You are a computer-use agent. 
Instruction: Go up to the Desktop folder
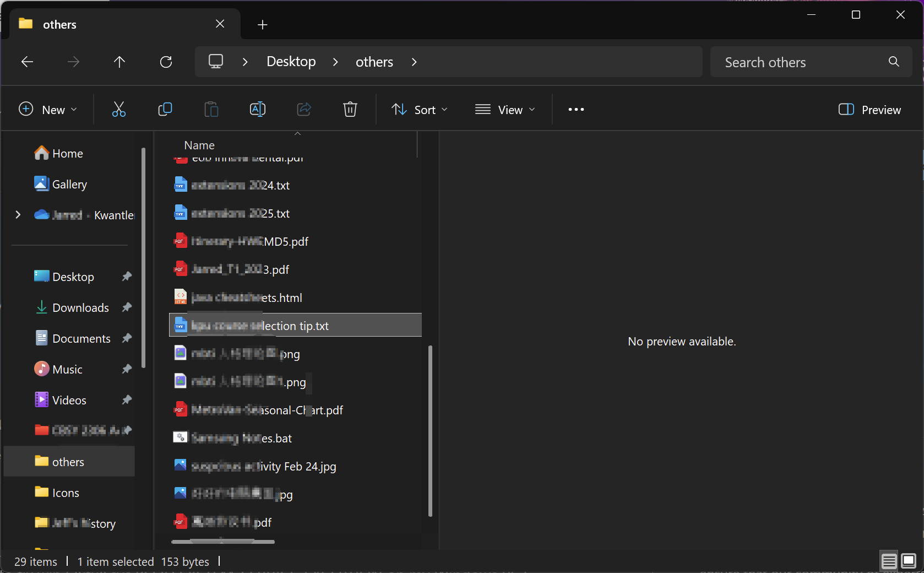[120, 62]
